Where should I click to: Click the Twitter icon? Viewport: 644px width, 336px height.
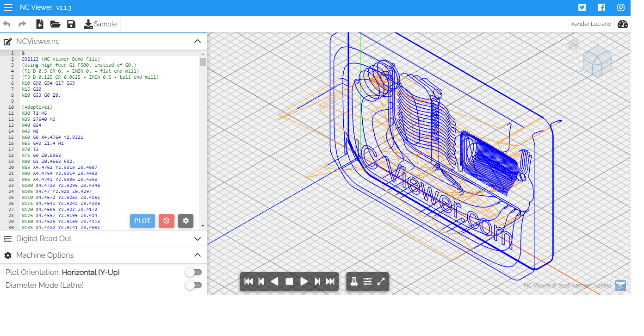click(582, 7)
